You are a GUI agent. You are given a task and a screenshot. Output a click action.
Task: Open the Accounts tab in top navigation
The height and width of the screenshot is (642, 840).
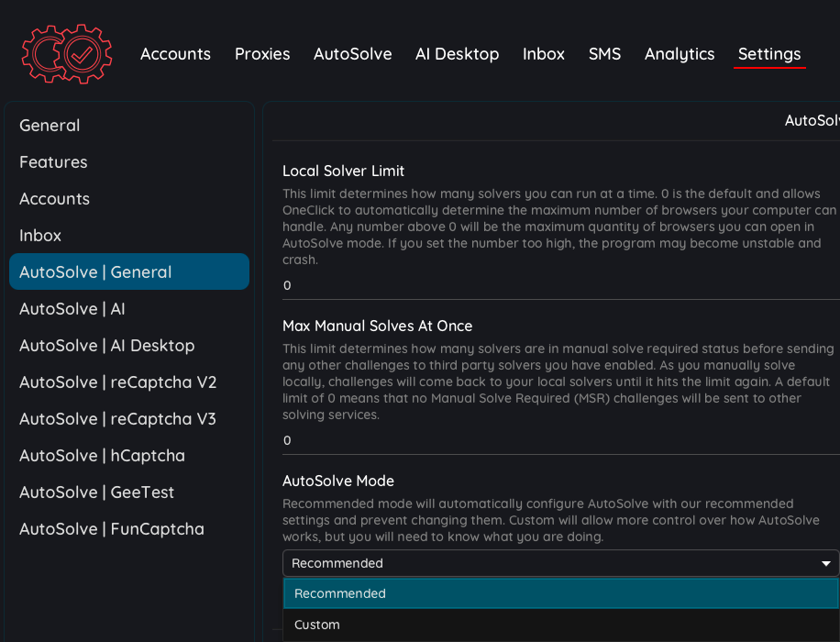coord(175,54)
